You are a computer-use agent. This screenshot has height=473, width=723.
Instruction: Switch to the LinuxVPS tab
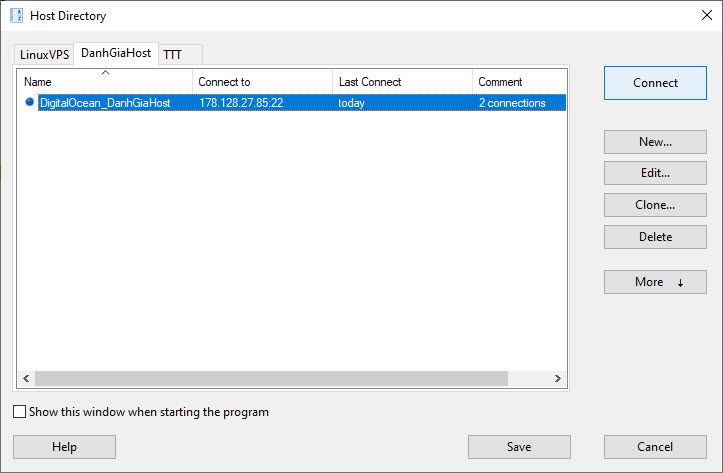[45, 55]
